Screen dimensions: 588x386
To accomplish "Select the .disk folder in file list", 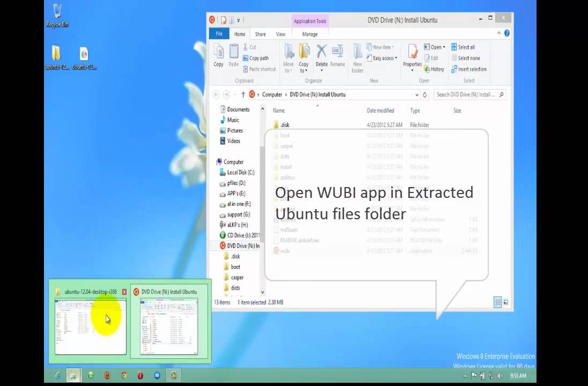I will coord(281,125).
